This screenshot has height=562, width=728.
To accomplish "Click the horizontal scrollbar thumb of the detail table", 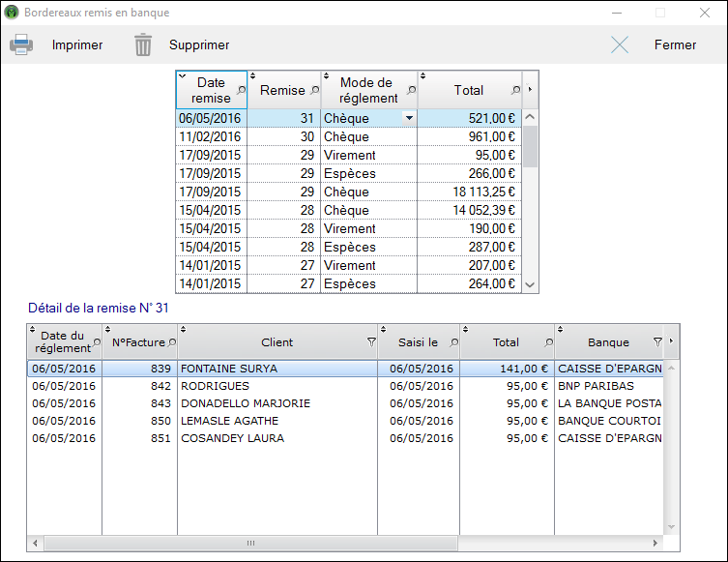I will click(x=249, y=544).
